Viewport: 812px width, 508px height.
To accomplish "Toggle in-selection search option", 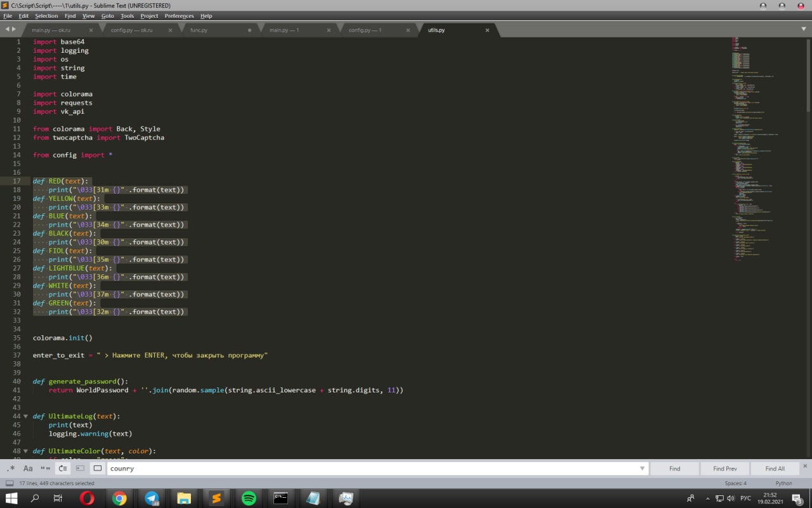I will (80, 469).
